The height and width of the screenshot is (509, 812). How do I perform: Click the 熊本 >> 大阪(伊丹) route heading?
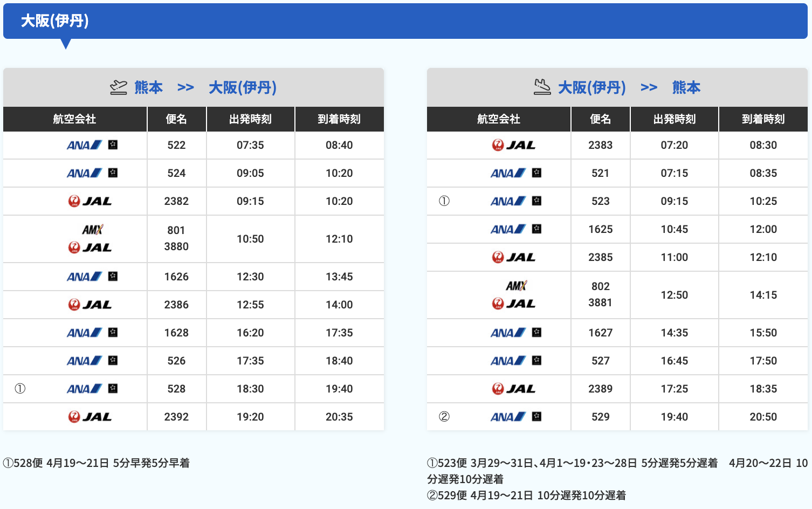point(205,87)
